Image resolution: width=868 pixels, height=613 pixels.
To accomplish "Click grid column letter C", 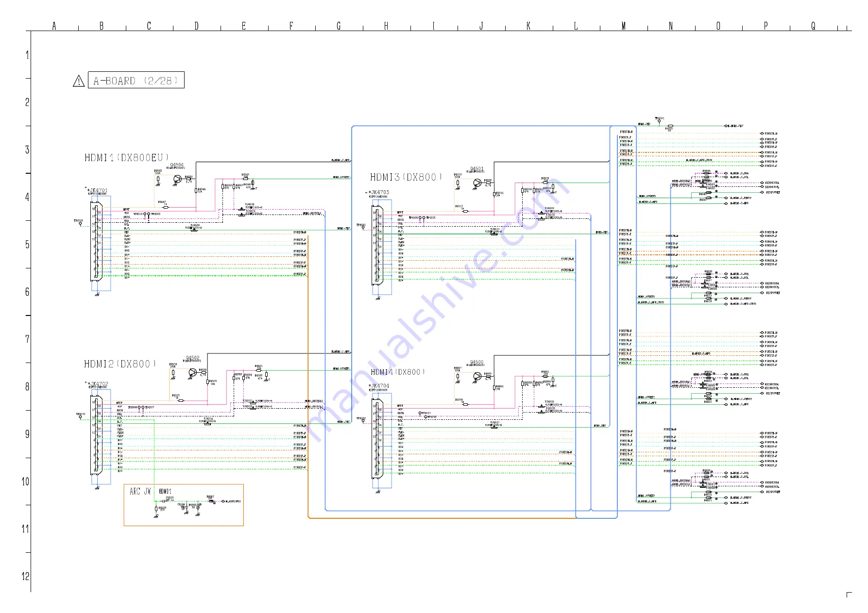I will 149,26.
